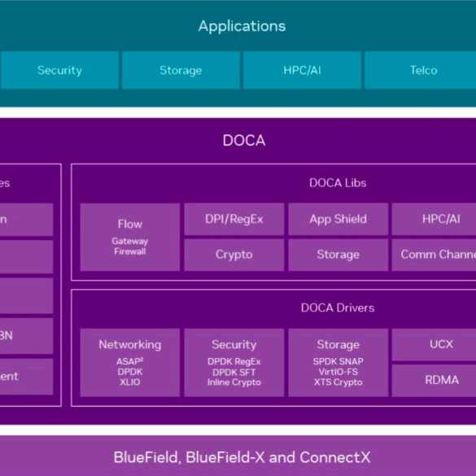Click the Firewall text under Flow
The width and height of the screenshot is (476, 476).
tap(130, 251)
